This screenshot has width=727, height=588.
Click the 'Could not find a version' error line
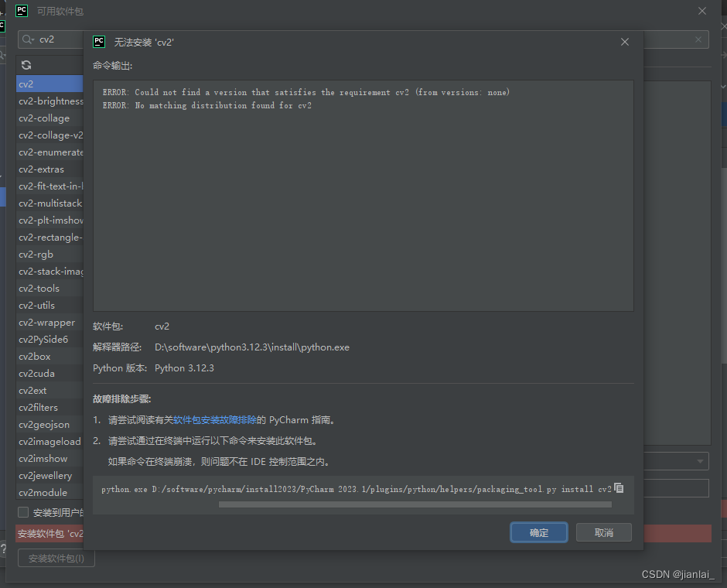coord(306,92)
